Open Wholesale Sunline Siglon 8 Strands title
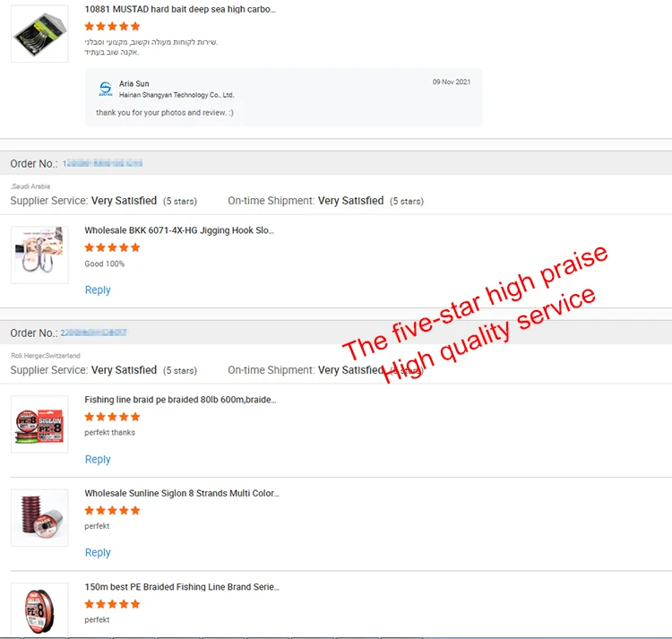Screen dimensions: 672x639 [182, 493]
